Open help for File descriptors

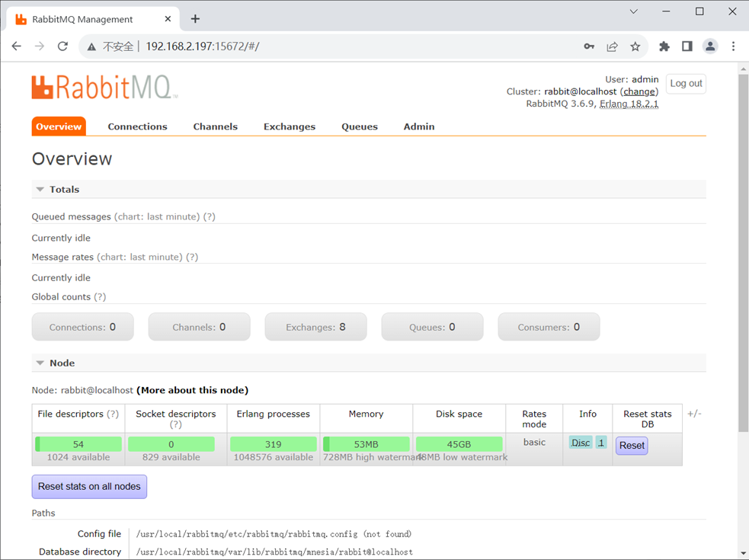113,414
